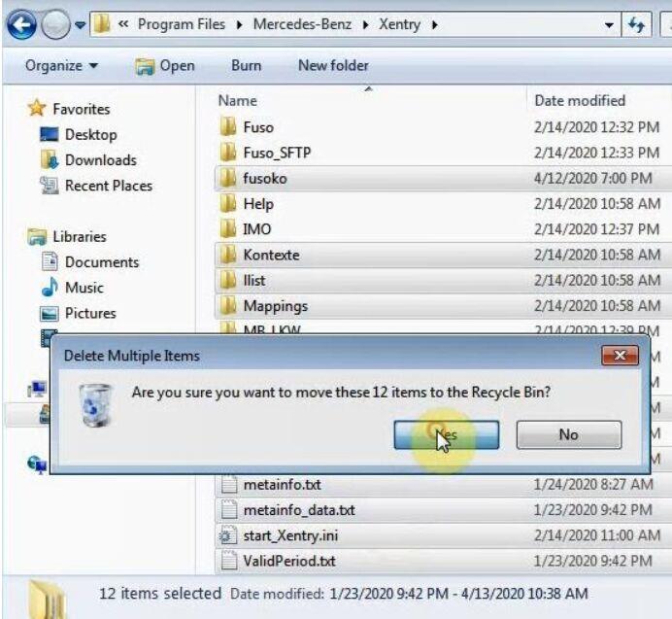Click Burn in the toolbar
This screenshot has height=619, width=672.
coord(246,66)
